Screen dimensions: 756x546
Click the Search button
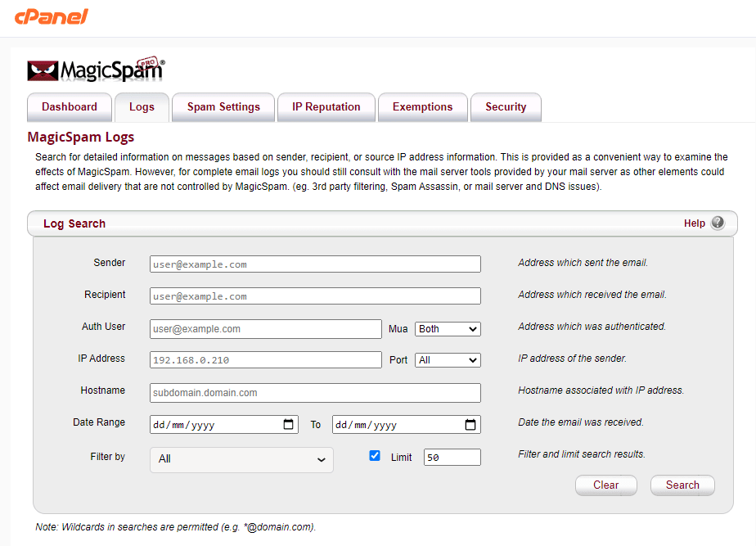click(x=682, y=485)
